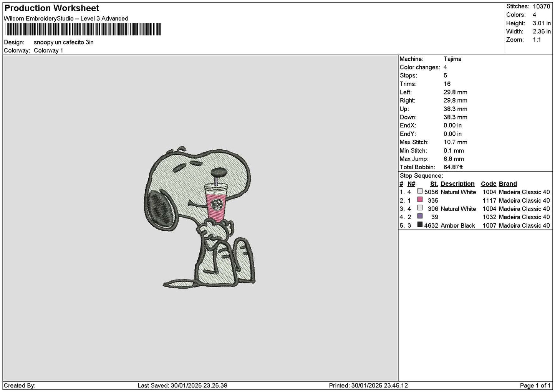This screenshot has width=555, height=392.
Task: Click the 'EndX:' label
Action: 408,126
